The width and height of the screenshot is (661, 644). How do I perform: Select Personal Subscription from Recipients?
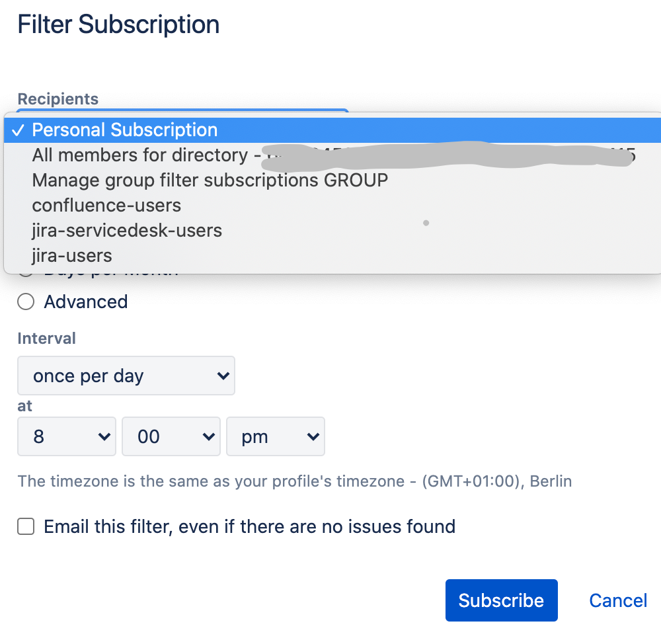[124, 130]
